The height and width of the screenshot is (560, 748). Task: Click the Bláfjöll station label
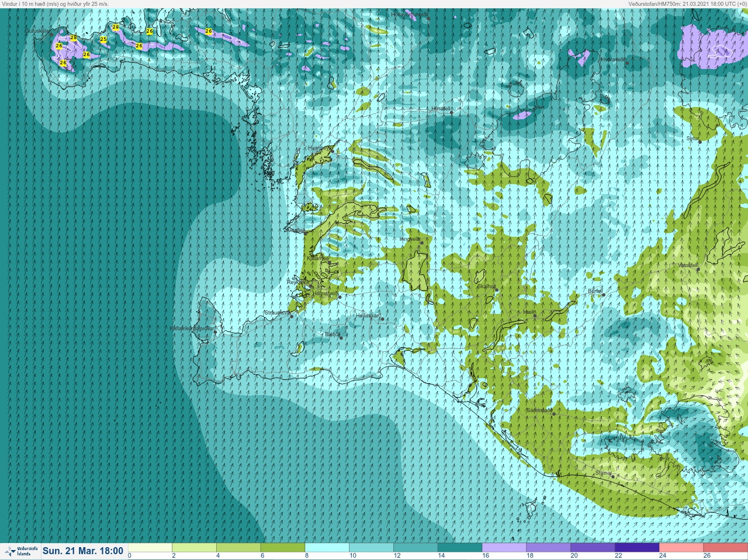click(x=332, y=334)
